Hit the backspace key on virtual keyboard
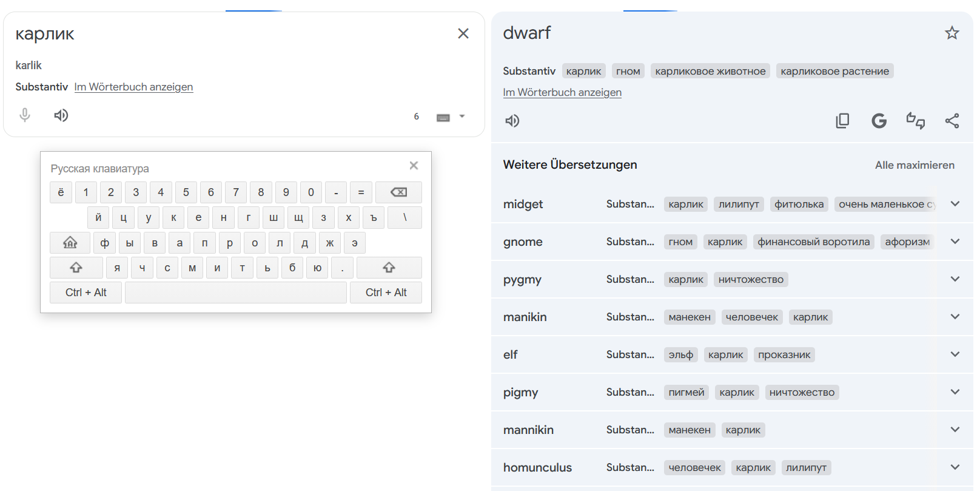 (x=398, y=192)
